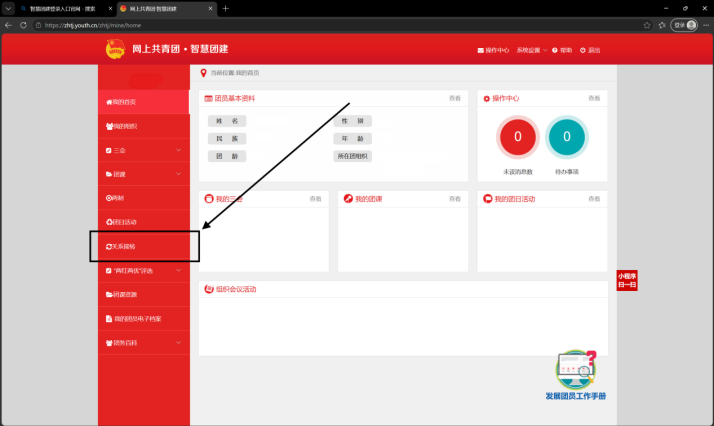Click the browser 登录 profile button
This screenshot has height=426, width=714.
pyautogui.click(x=684, y=25)
